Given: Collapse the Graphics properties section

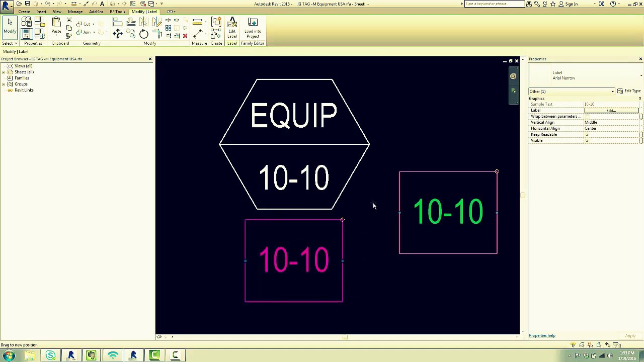Looking at the screenshot, I should coord(640,99).
